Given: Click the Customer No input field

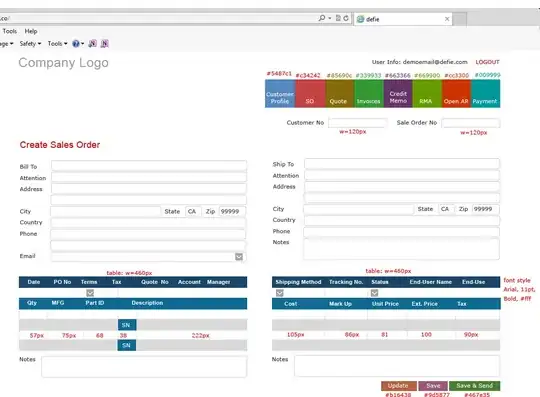Looking at the screenshot, I should [357, 123].
